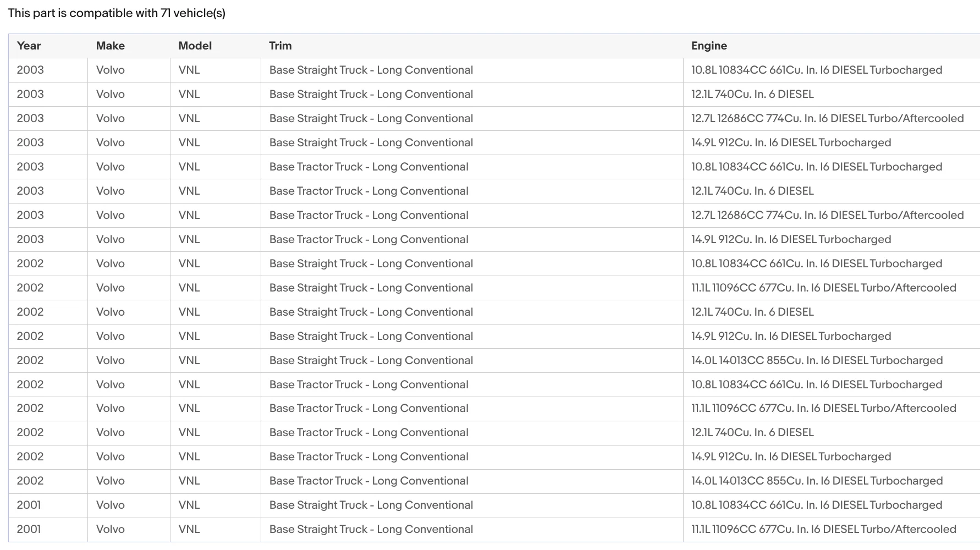Click the 'Model' column header

216,46
